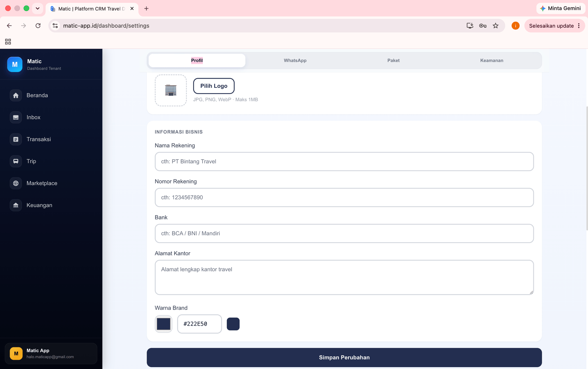Viewport: 588px width, 369px height.
Task: Open Matic App account card
Action: coord(51,354)
